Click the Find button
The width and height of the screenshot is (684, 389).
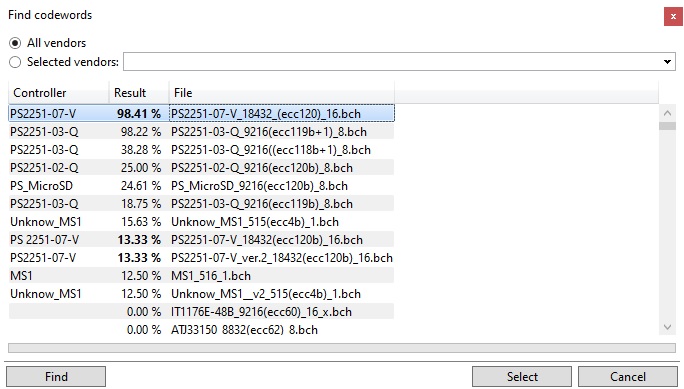pos(56,376)
